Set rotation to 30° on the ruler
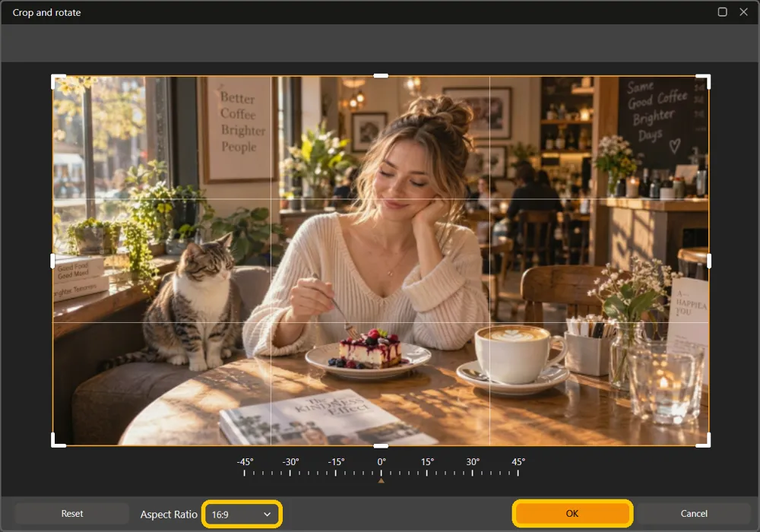The width and height of the screenshot is (760, 532). tap(472, 473)
